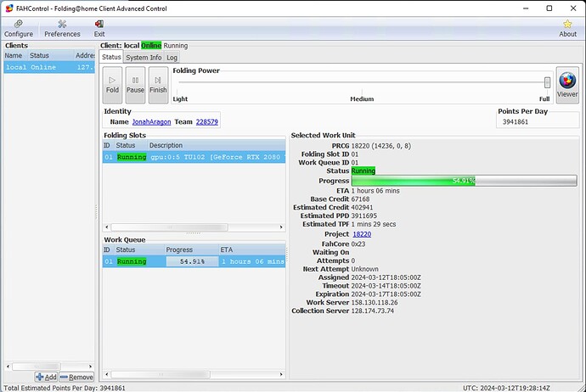Click Total Estimated Points Per Day text

[65, 388]
